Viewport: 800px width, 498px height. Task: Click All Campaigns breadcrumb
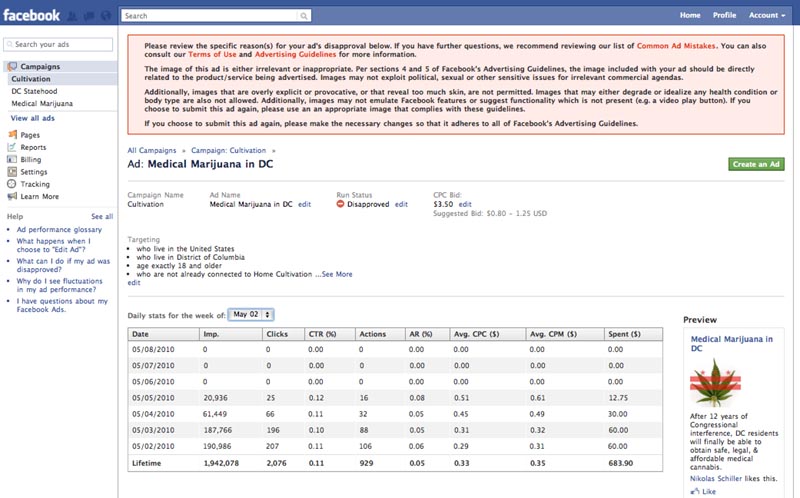(x=152, y=151)
